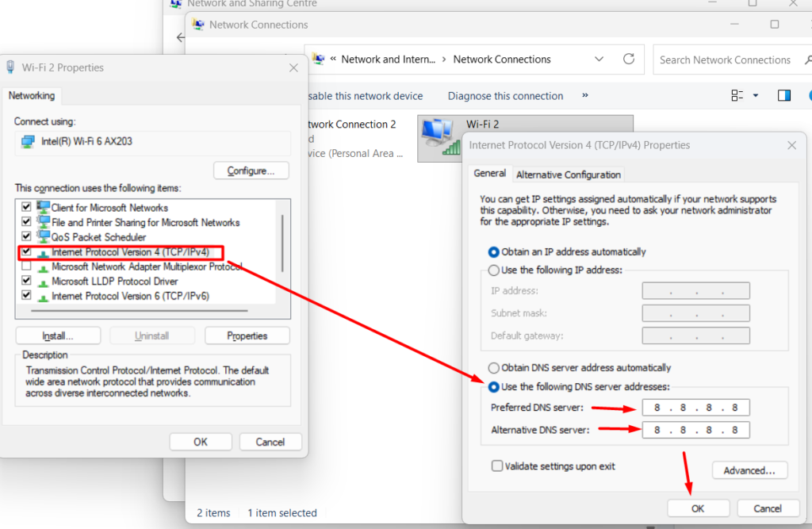The width and height of the screenshot is (812, 529).
Task: Open the address bar dropdown chevron
Action: tap(599, 59)
